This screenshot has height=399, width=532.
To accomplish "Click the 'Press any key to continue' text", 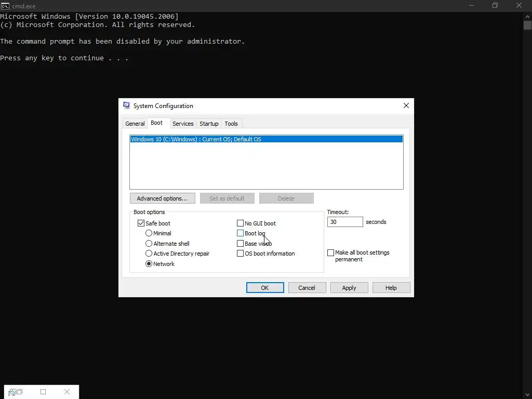I will click(x=64, y=58).
